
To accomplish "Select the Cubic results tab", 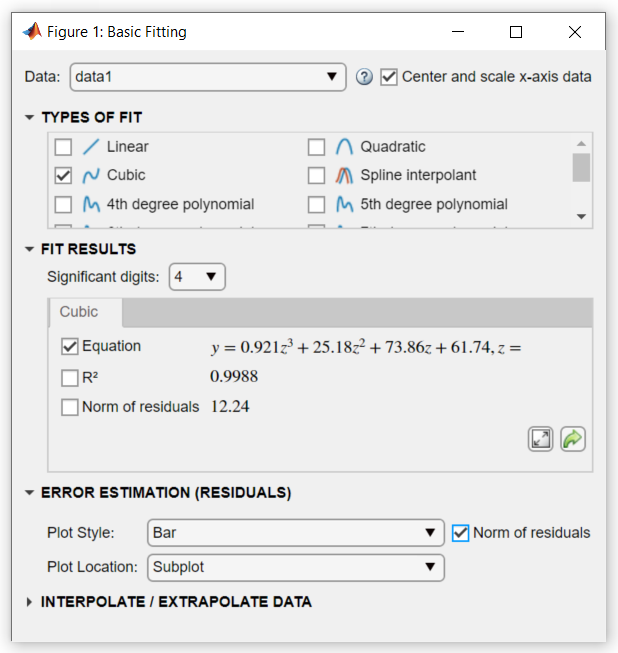I will [79, 312].
